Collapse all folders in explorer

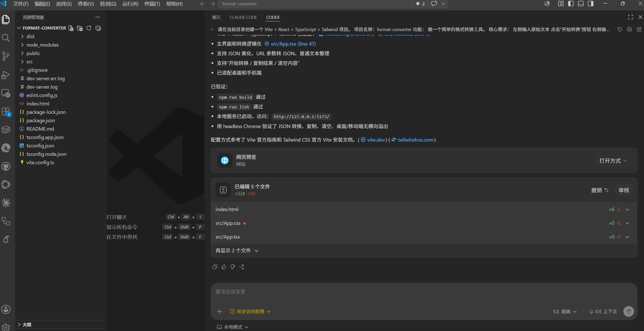click(98, 28)
